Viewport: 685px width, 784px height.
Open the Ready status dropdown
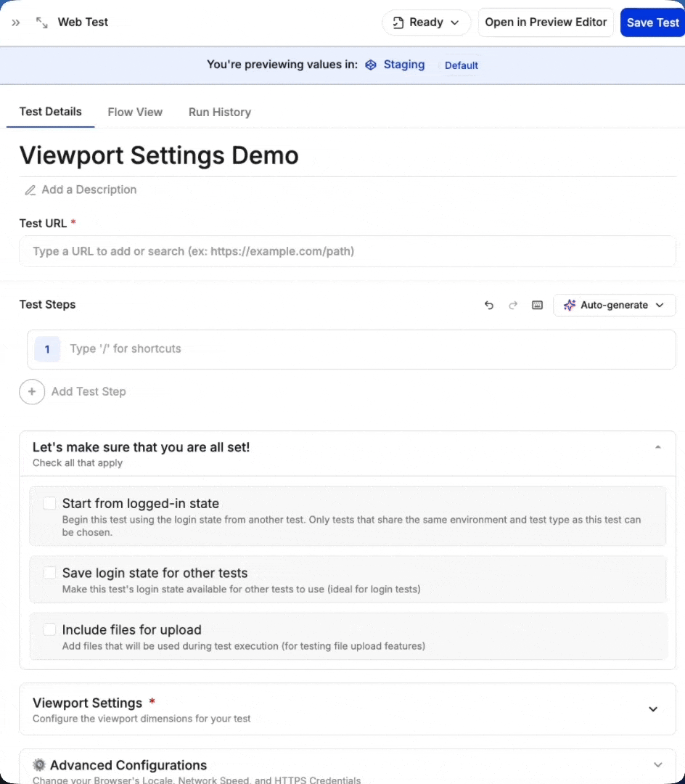[426, 23]
